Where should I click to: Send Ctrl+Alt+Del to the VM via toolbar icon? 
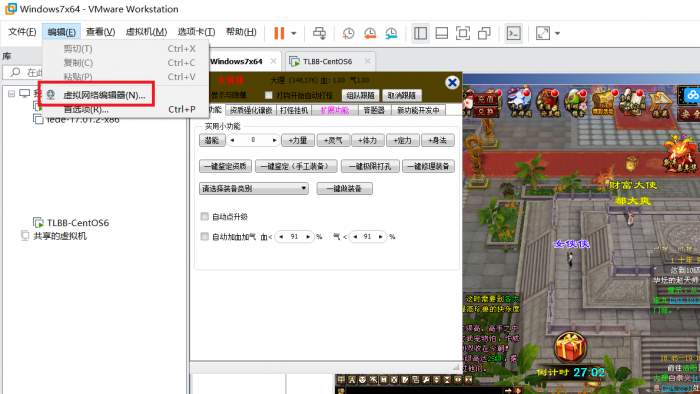[319, 33]
